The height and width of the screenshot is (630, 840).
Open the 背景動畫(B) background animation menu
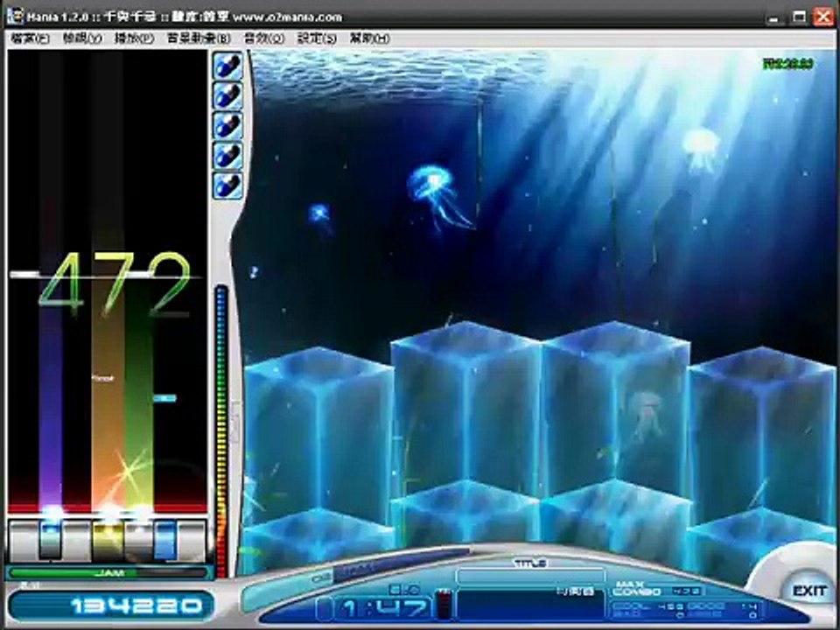pyautogui.click(x=199, y=38)
